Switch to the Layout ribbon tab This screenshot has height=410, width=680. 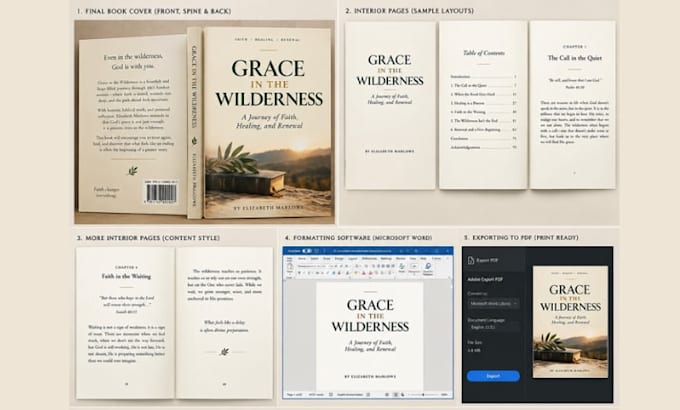[x=353, y=259]
